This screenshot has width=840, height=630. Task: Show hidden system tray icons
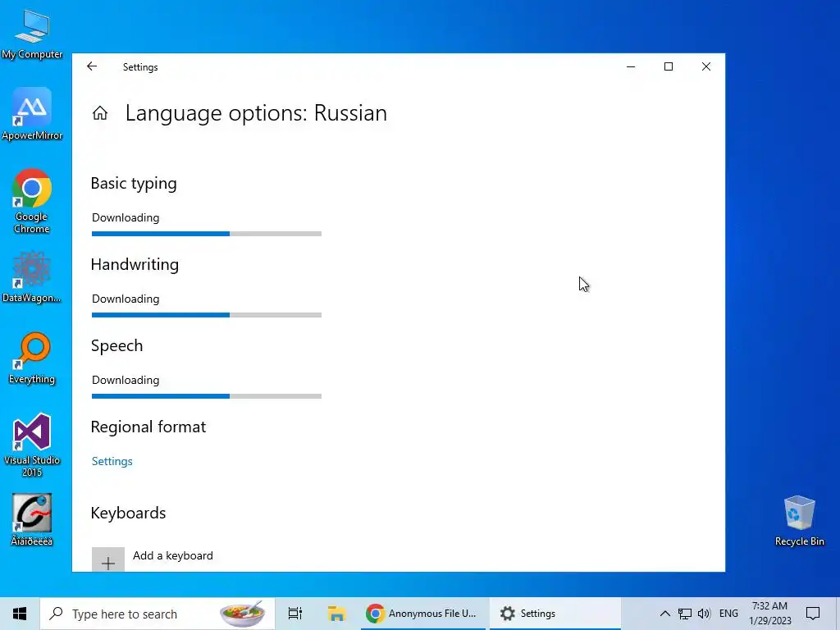(664, 614)
